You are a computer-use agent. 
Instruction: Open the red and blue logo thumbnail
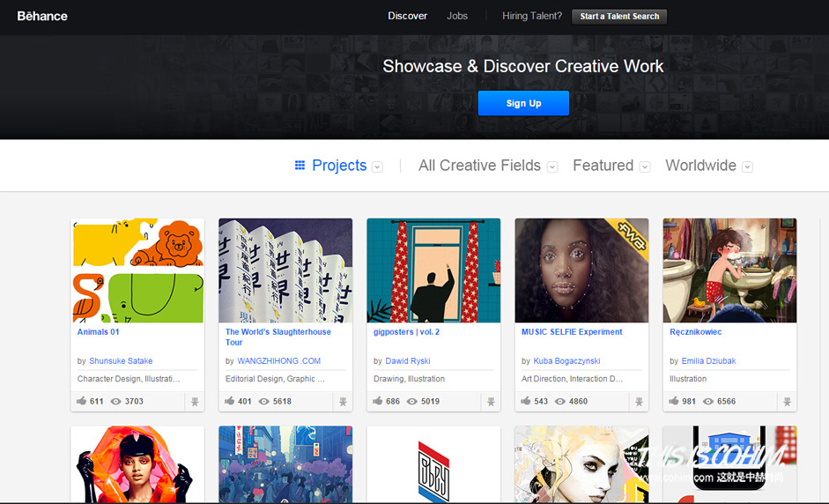[x=433, y=464]
